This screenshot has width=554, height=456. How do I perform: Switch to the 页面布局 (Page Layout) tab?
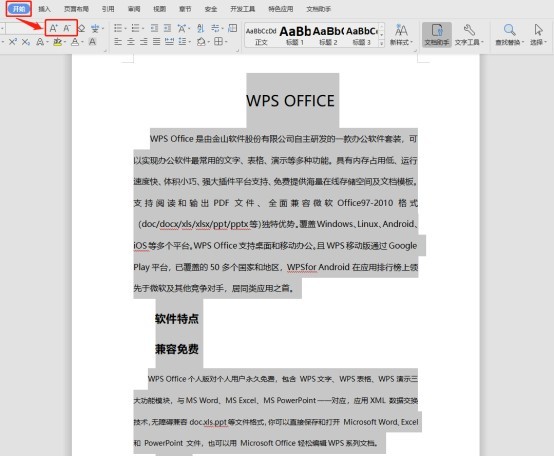tap(76, 9)
